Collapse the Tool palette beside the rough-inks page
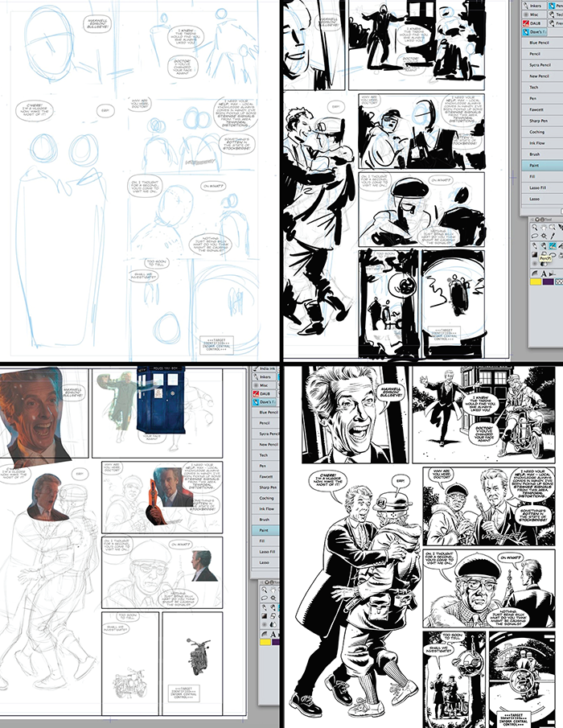The image size is (563, 728). coord(537,220)
